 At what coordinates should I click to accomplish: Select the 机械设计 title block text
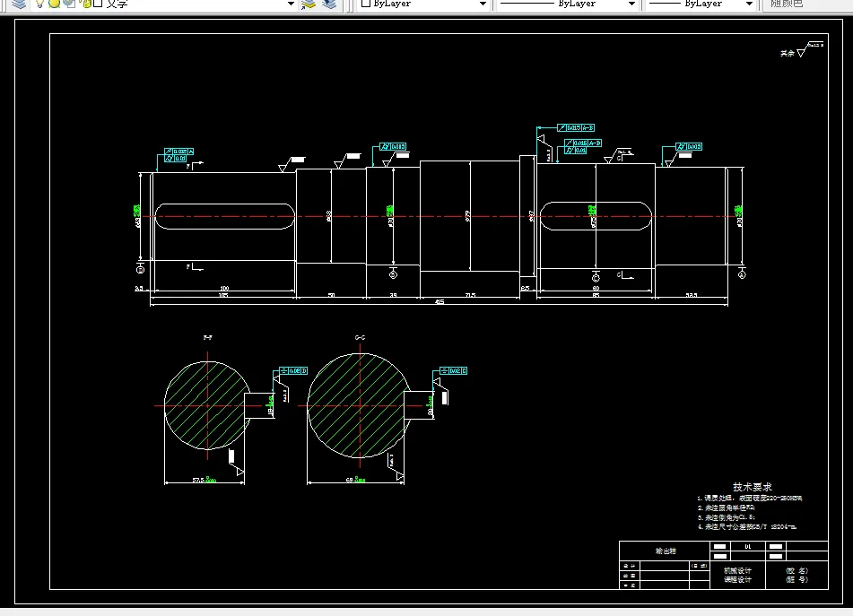coord(737,571)
